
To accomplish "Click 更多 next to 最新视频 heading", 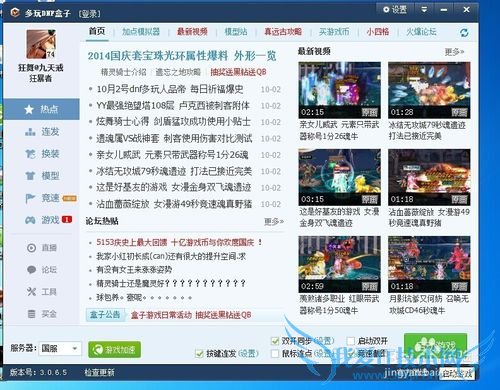I will coord(454,52).
